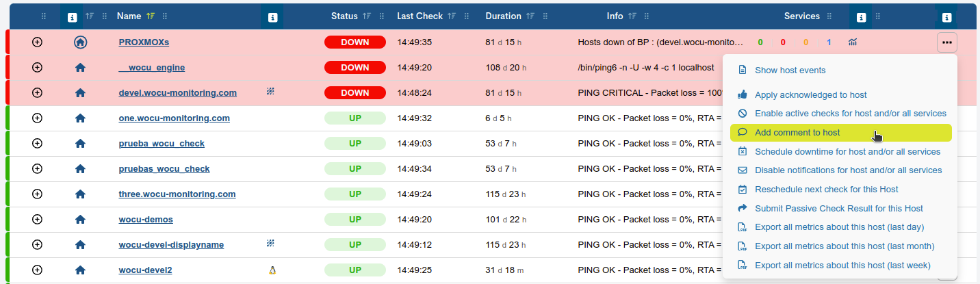
Task: Open the three.wocu-monitoring.com host link
Action: pyautogui.click(x=177, y=194)
